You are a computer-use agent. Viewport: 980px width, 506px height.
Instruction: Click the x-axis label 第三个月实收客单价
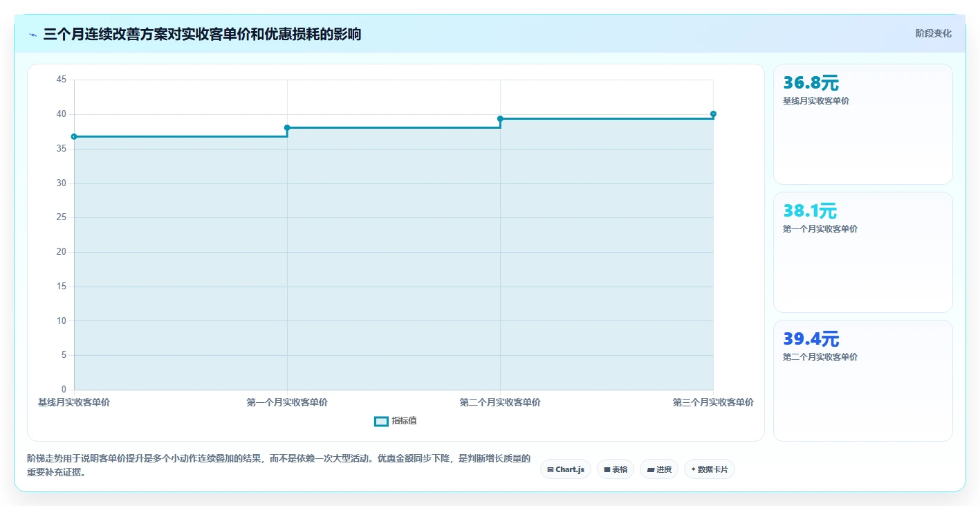point(713,402)
